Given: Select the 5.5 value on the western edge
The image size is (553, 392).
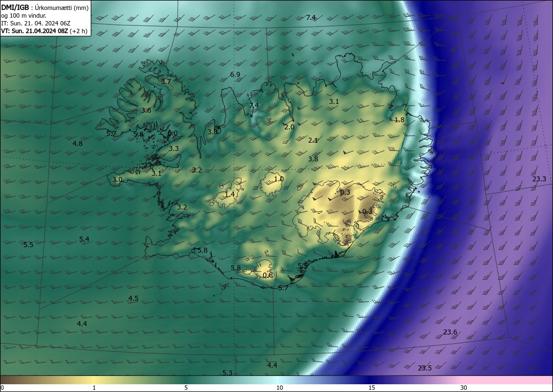Looking at the screenshot, I should click(28, 244).
